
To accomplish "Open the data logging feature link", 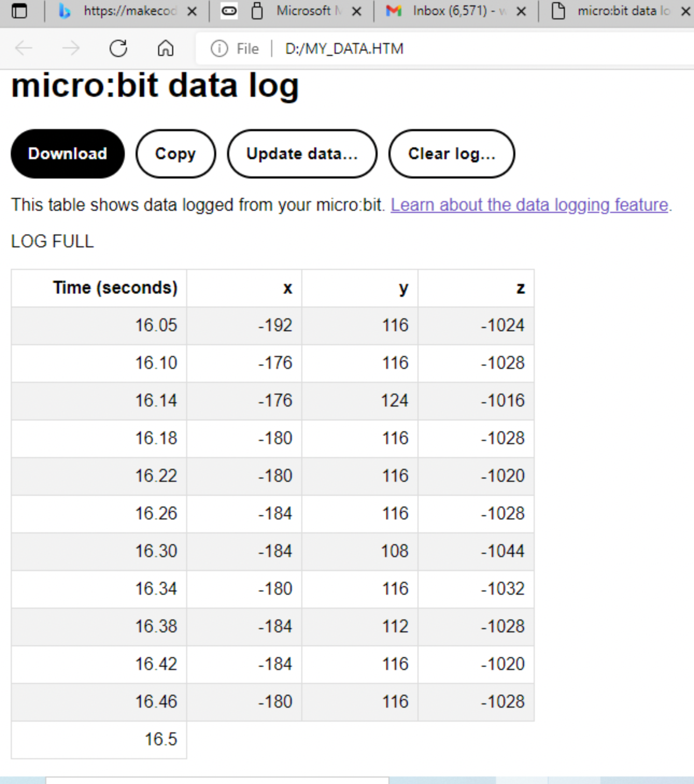I will pyautogui.click(x=530, y=205).
